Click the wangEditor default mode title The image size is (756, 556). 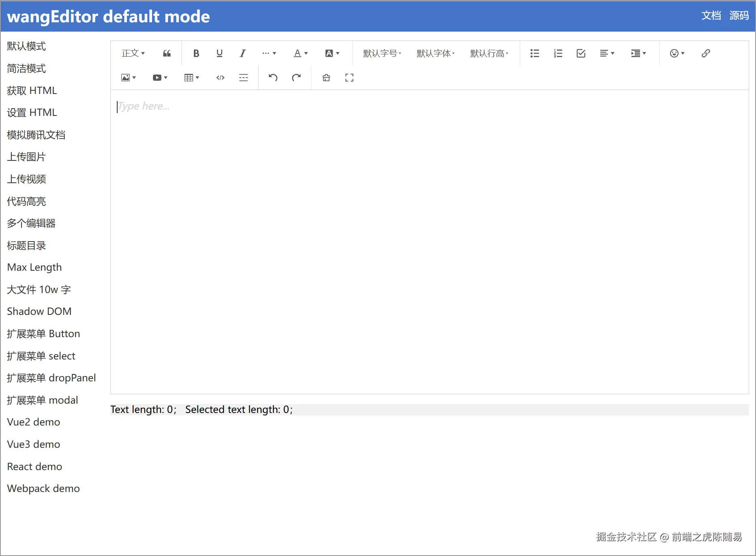tap(108, 17)
